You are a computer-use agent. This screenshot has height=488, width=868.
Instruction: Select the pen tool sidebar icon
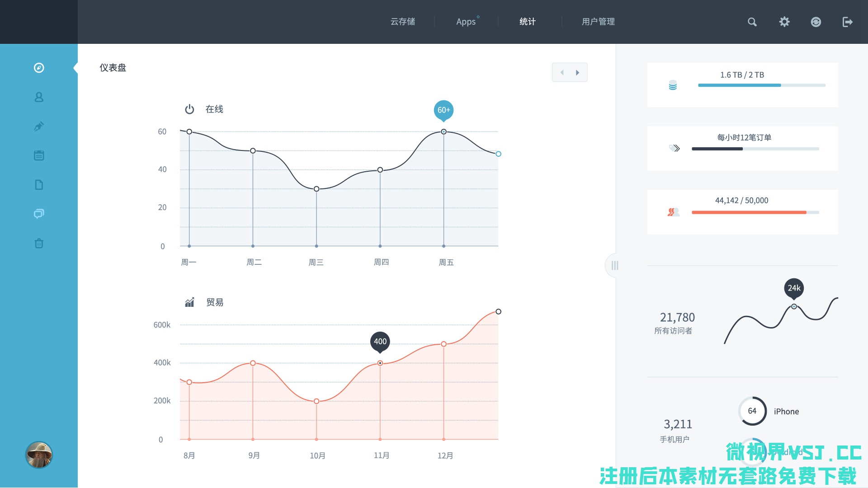(x=39, y=127)
